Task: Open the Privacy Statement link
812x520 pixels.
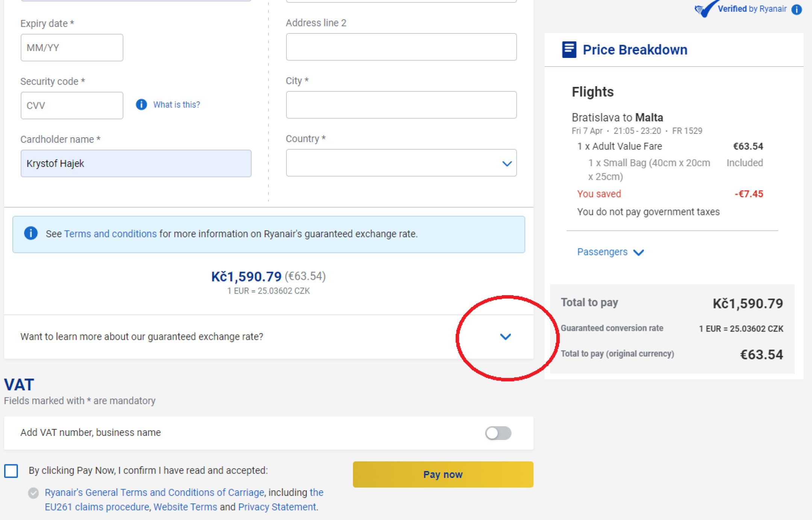Action: [277, 507]
